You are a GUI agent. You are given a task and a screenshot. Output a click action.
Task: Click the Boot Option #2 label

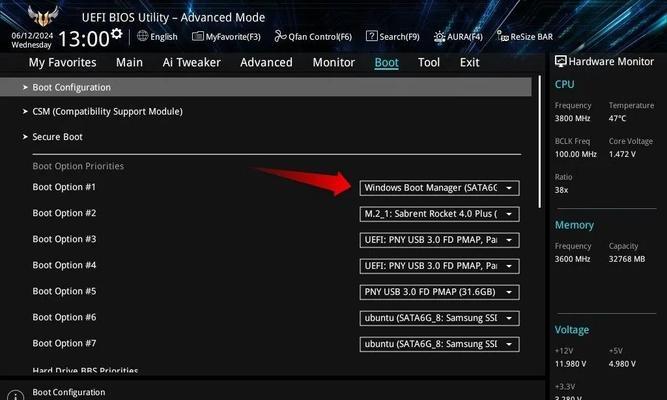coord(64,213)
